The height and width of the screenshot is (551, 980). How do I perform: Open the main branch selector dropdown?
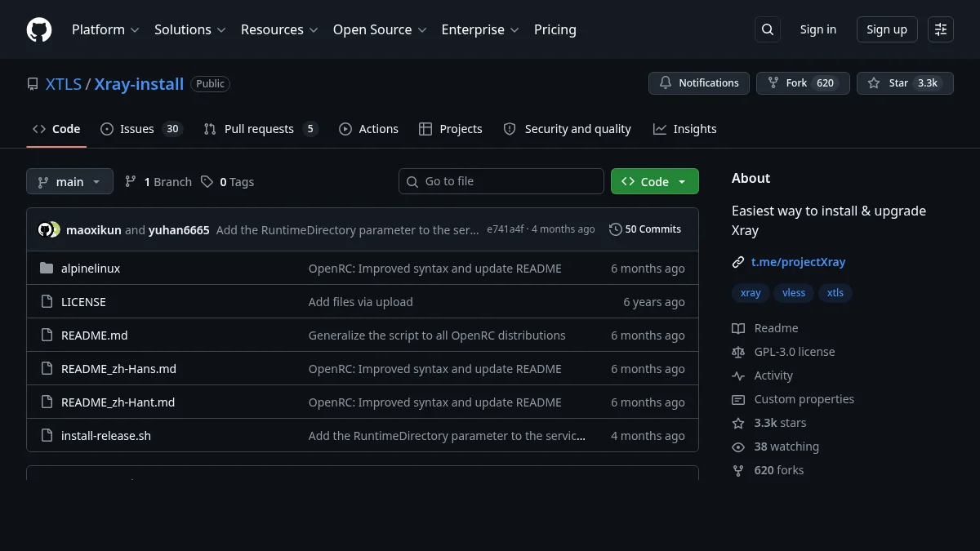[x=69, y=181]
